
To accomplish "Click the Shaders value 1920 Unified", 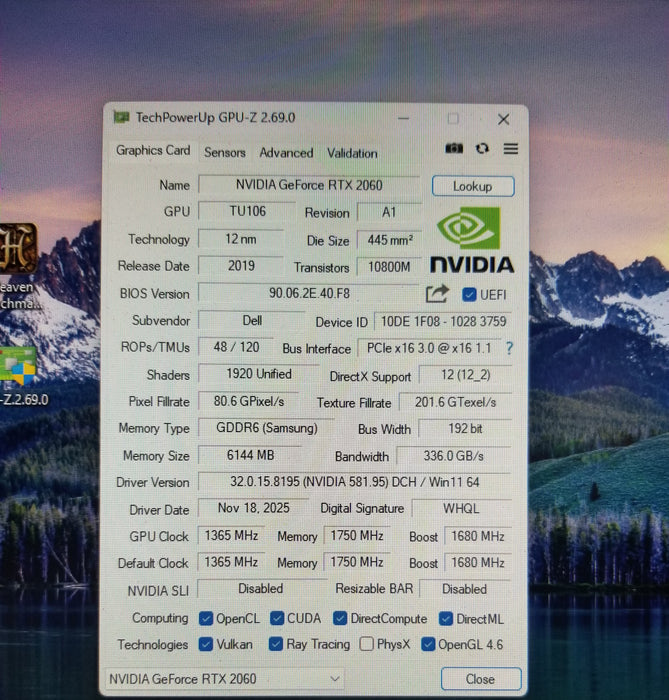I will pos(259,374).
